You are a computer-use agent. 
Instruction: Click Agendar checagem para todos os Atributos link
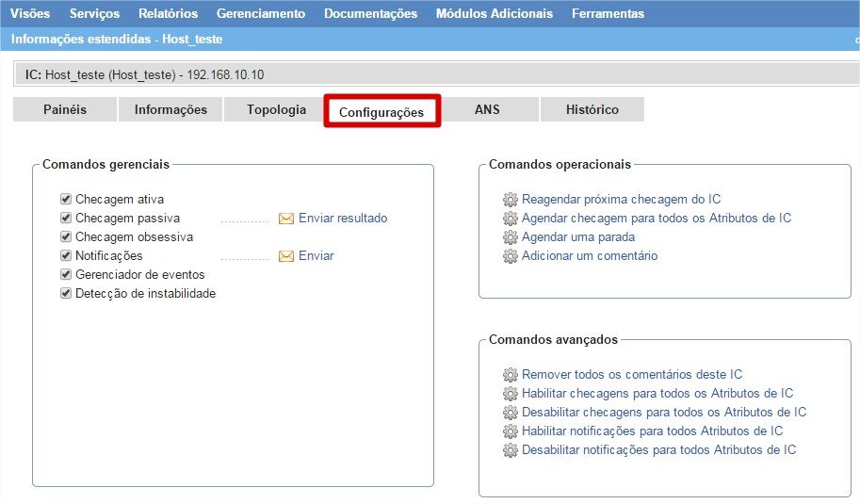point(656,219)
